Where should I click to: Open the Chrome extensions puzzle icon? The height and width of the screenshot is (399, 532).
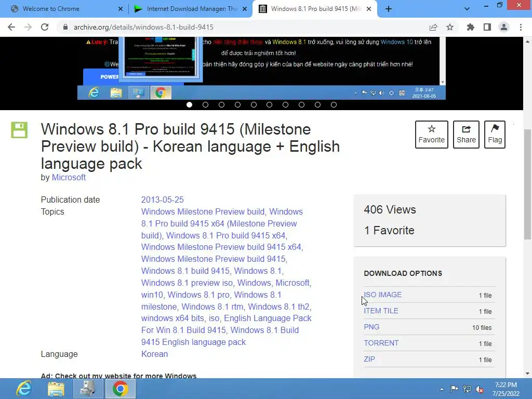pos(470,27)
